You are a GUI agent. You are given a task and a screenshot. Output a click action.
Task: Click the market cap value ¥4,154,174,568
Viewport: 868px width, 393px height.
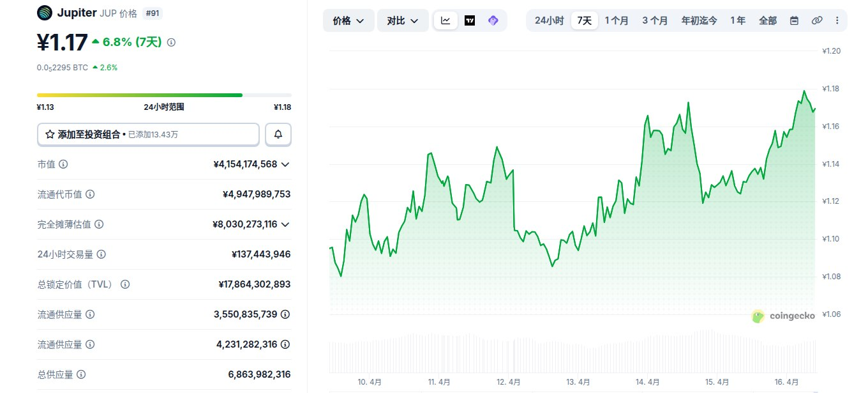tap(246, 164)
